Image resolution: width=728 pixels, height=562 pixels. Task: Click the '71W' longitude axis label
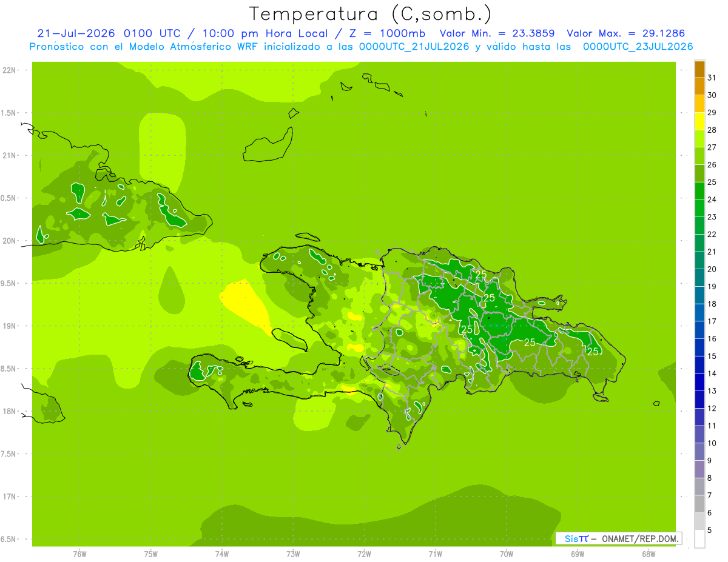[435, 554]
